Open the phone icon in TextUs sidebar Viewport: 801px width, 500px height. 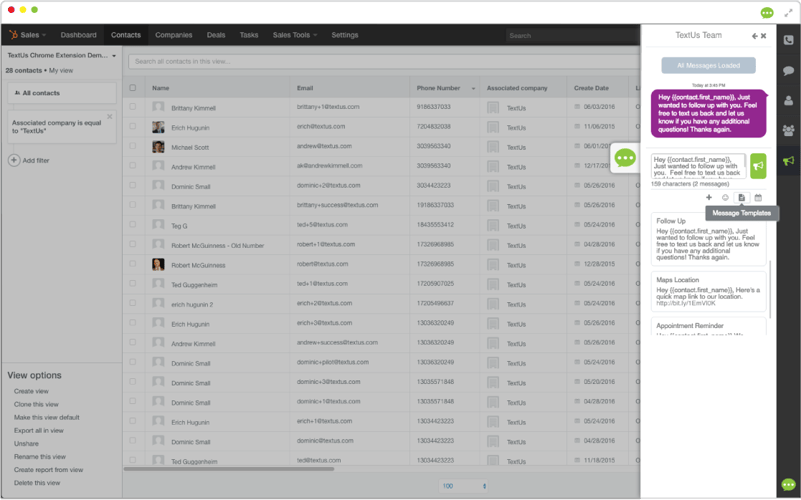tap(788, 40)
